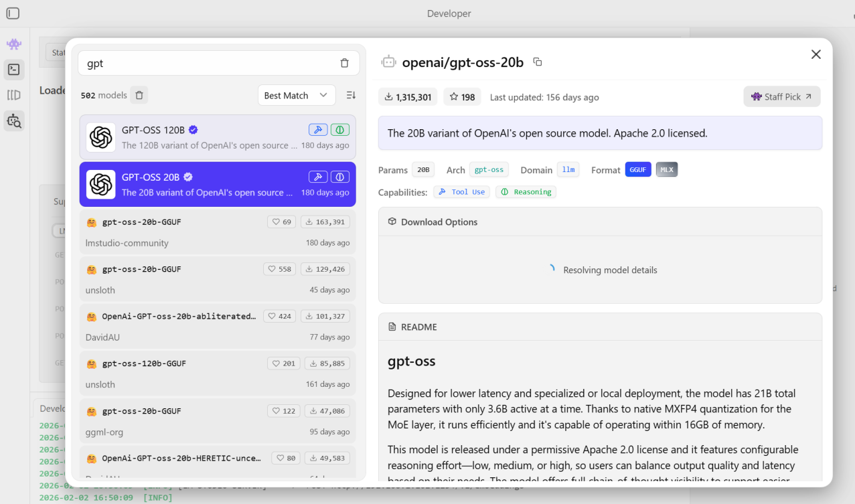Click the sort order icon beside Best Match
The width and height of the screenshot is (855, 504).
click(351, 95)
